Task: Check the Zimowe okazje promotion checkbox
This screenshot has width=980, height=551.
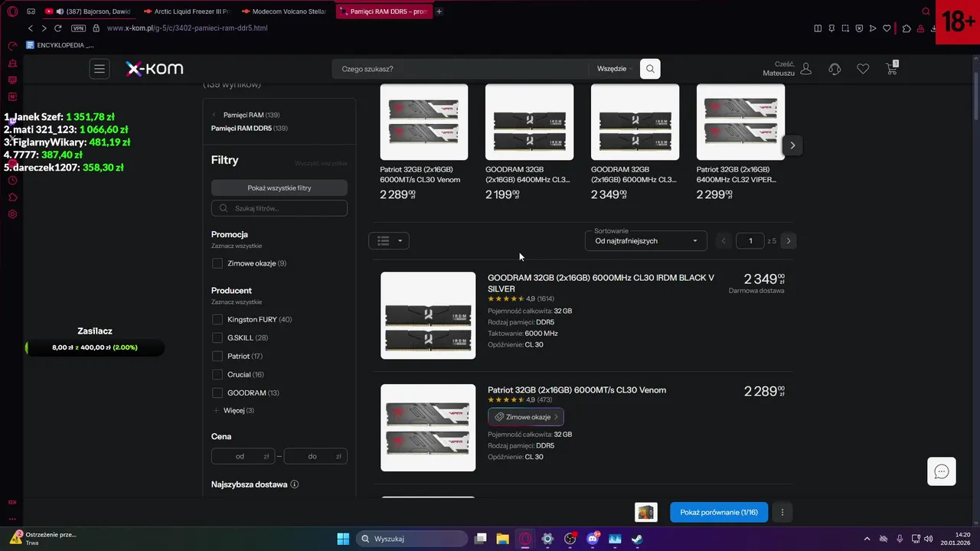Action: [217, 263]
